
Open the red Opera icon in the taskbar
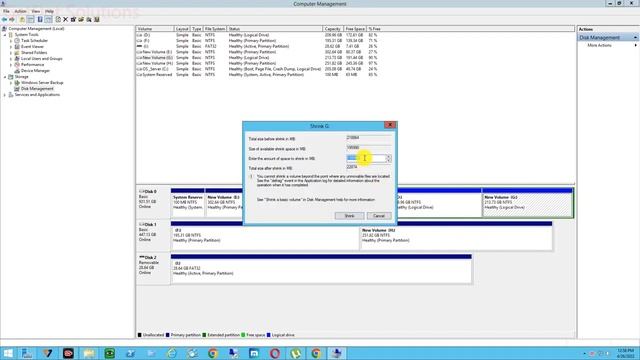pyautogui.click(x=275, y=353)
